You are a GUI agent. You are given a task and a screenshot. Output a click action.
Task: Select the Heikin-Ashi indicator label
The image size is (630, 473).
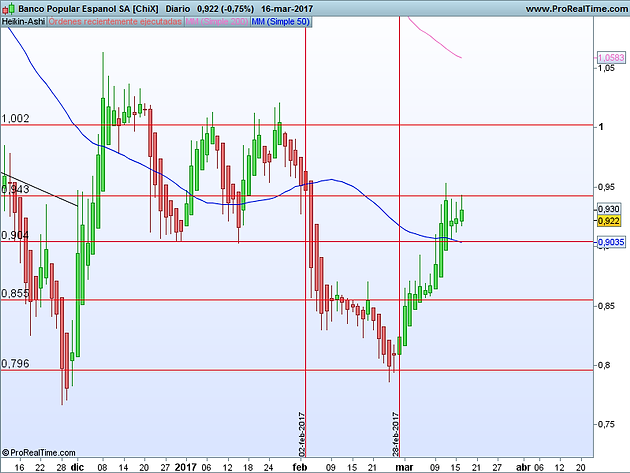tap(23, 22)
